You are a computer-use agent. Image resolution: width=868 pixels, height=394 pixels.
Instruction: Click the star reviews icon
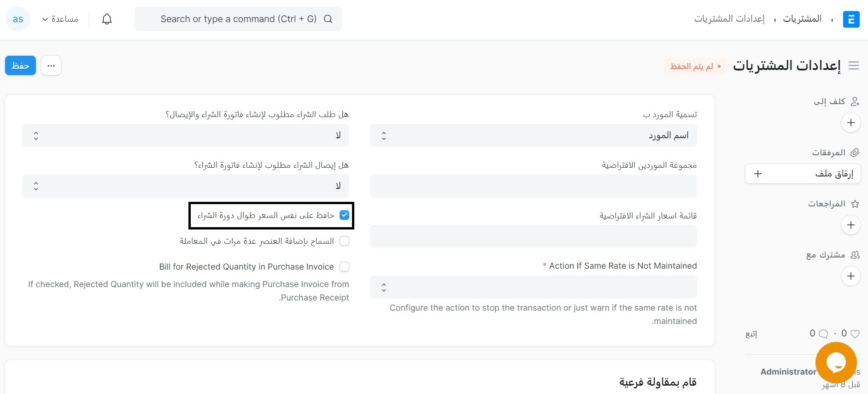pos(855,204)
